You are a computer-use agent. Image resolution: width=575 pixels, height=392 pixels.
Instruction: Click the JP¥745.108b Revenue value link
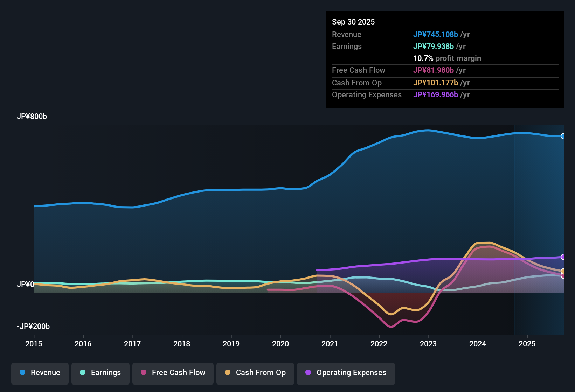click(436, 34)
